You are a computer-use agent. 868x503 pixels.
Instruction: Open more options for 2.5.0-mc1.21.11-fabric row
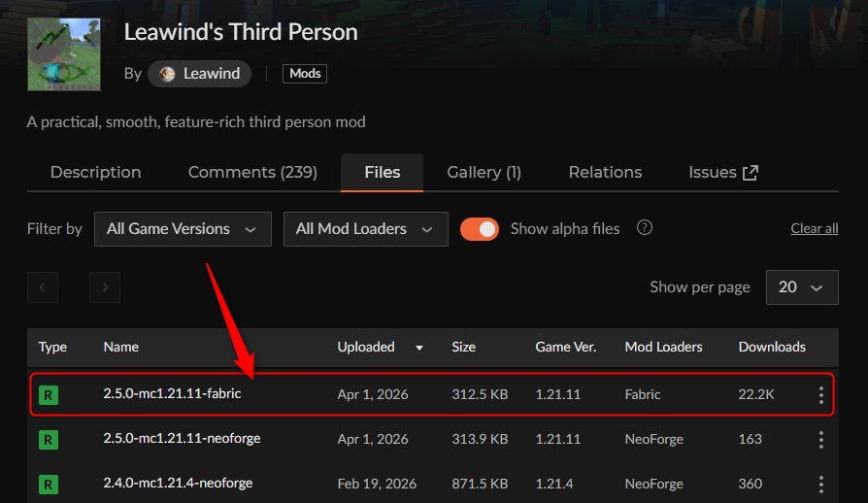click(821, 395)
